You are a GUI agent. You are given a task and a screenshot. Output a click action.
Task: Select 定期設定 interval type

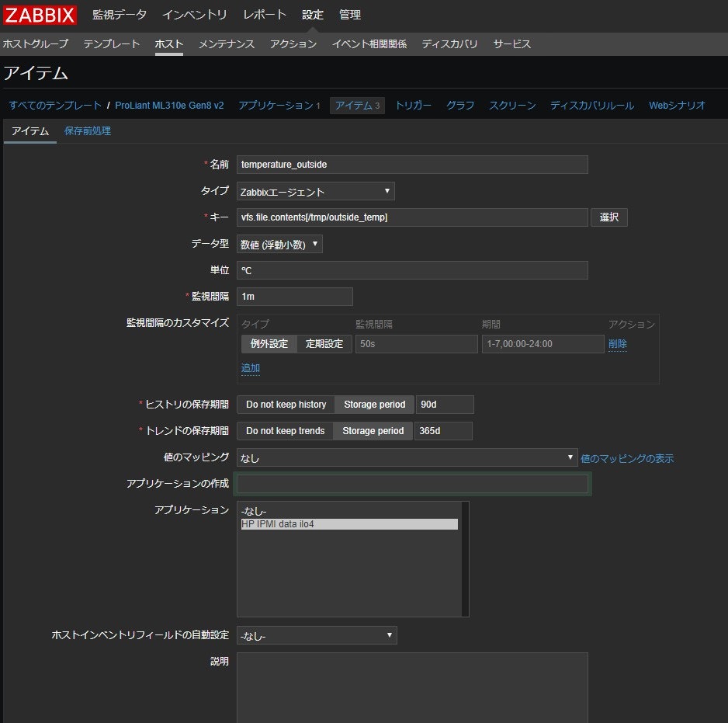(324, 344)
